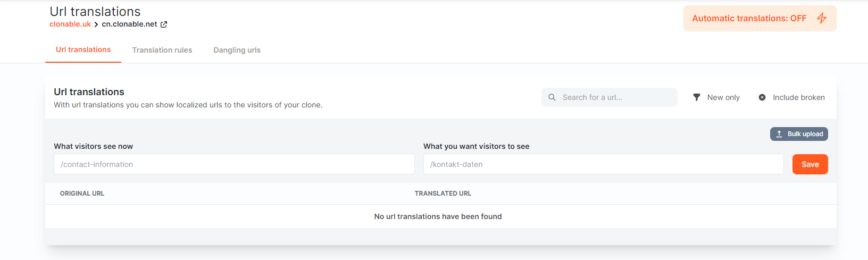The width and height of the screenshot is (868, 260).
Task: Click the breadcrumb chevron after clonable.uk
Action: [x=96, y=24]
